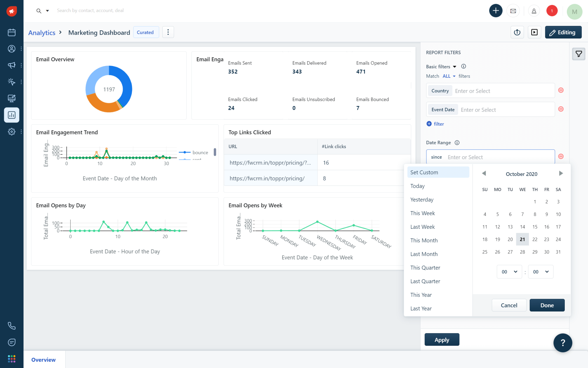
Task: Open Analytics reports sidebar icon
Action: tap(11, 115)
